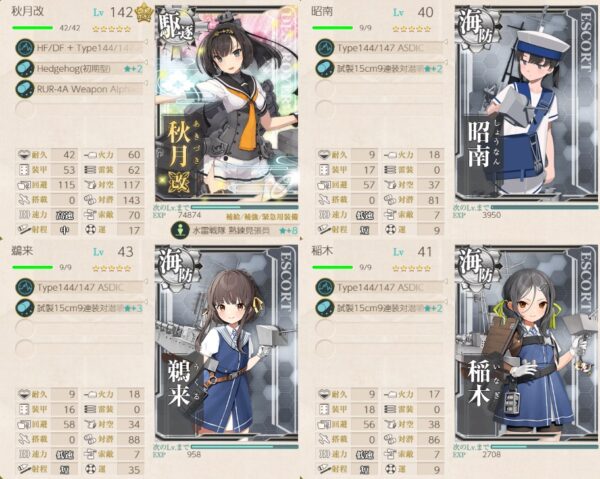This screenshot has height=479, width=600.
Task: Click the green lookout icon for 水雷戦隊 熟練見張員
Action: 180,230
